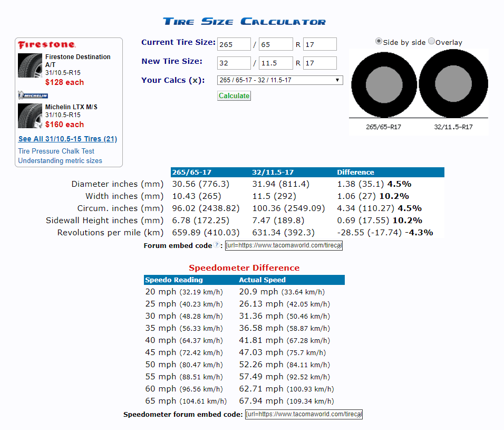Click the $160 each price
Viewport: 504px width, 430px height.
tap(65, 125)
